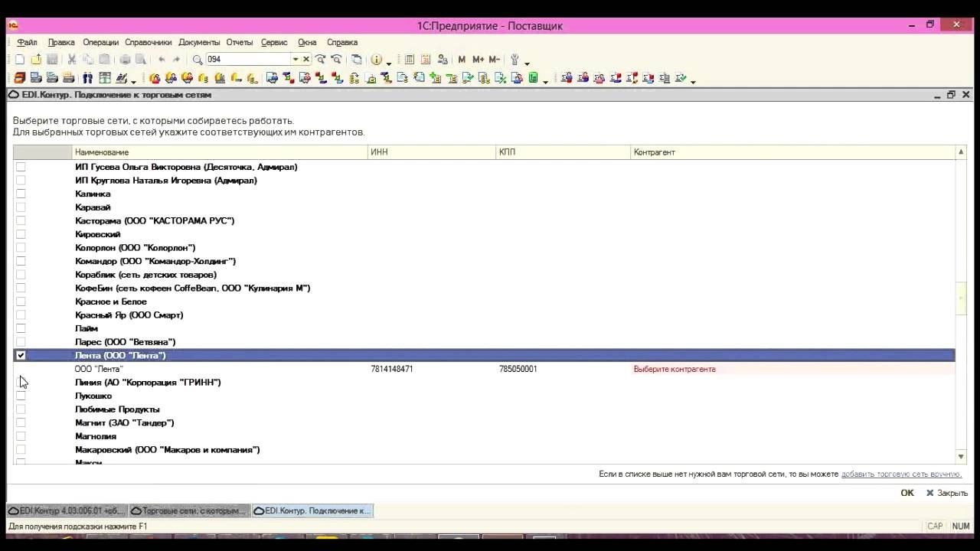Image resolution: width=980 pixels, height=551 pixels.
Task: Select the КПП value 785050001
Action: pyautogui.click(x=518, y=369)
